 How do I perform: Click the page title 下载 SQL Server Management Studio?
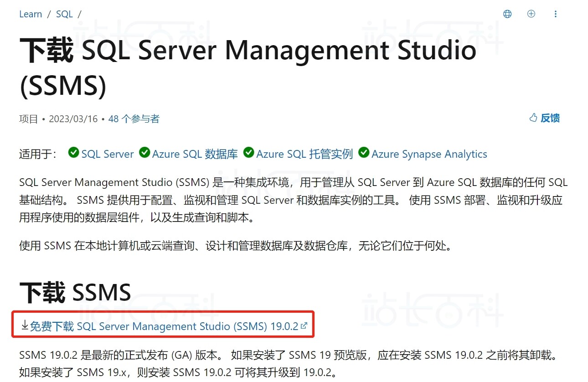(x=248, y=67)
